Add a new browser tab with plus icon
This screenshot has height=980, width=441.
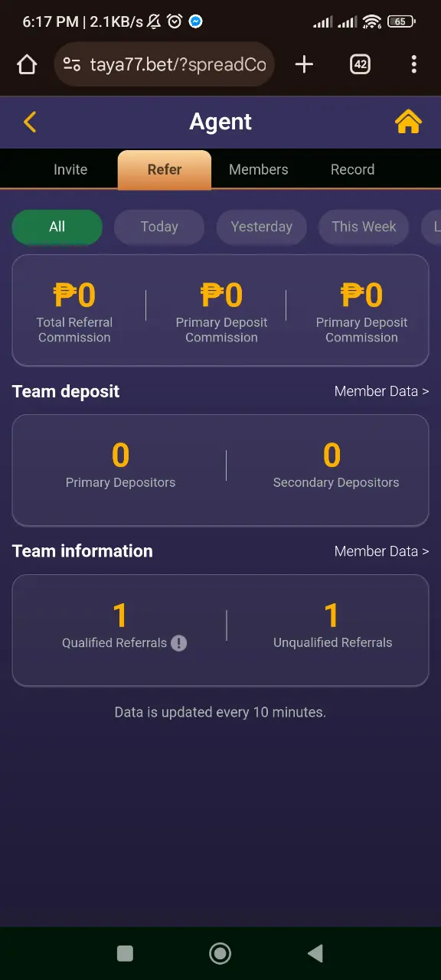point(304,64)
